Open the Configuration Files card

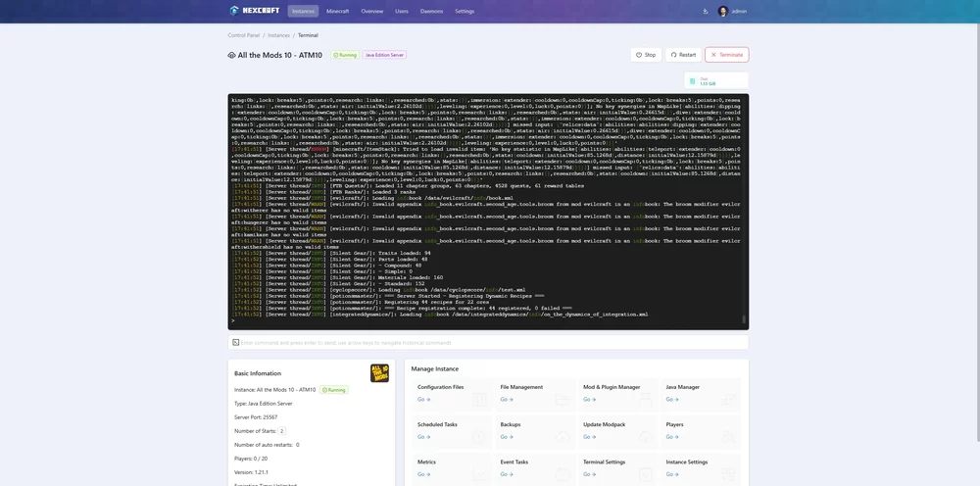[451, 394]
